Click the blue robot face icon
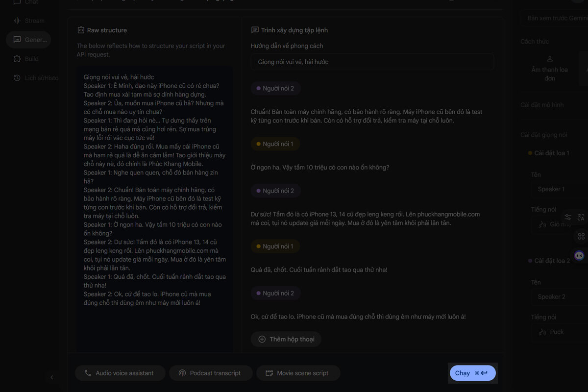The image size is (588, 392). 579,255
